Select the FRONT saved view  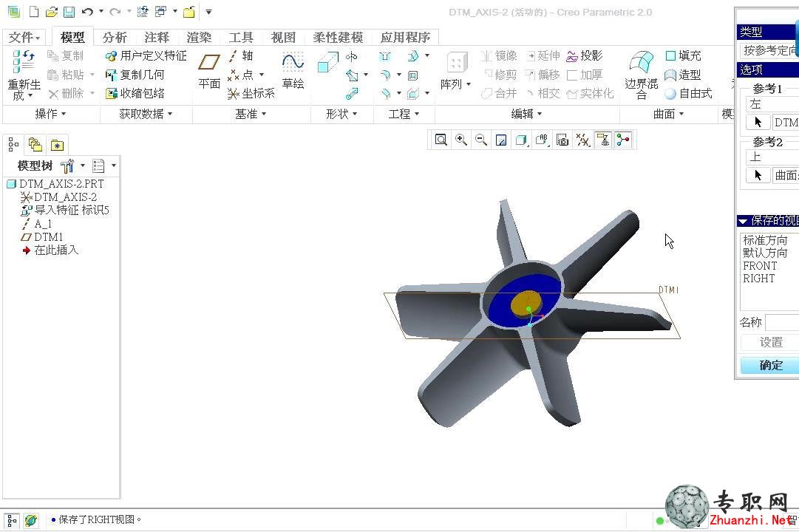coord(760,265)
